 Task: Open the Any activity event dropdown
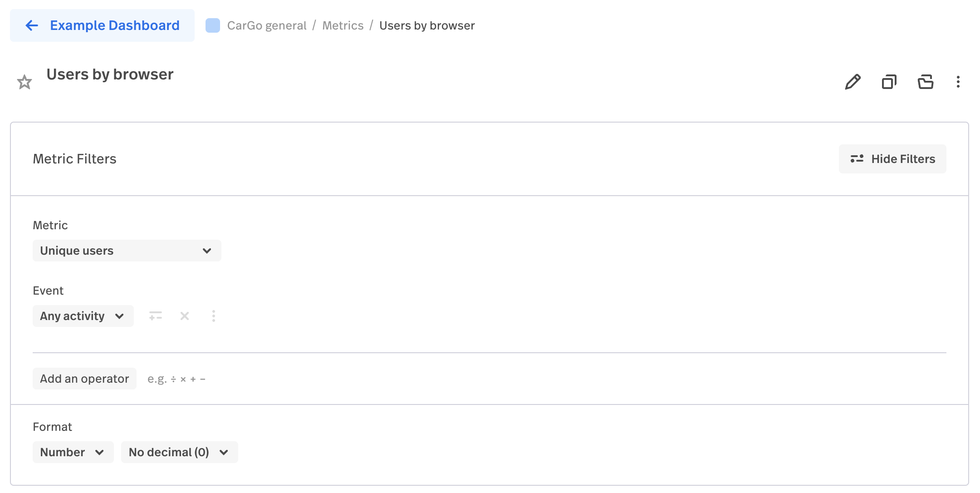tap(83, 316)
